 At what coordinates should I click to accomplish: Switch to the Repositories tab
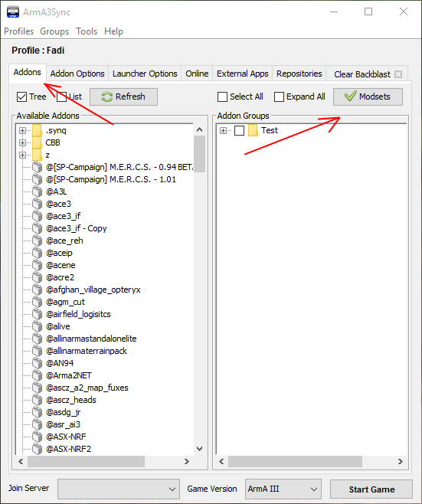[x=299, y=74]
